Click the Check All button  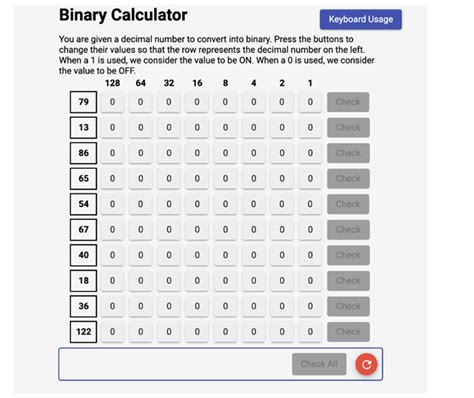(x=319, y=364)
